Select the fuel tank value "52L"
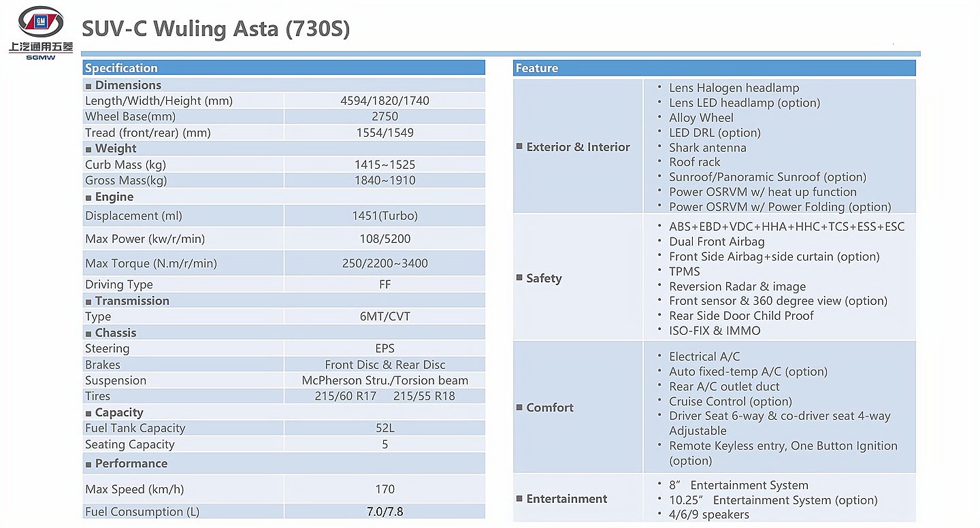This screenshot has height=528, width=980. tap(385, 428)
